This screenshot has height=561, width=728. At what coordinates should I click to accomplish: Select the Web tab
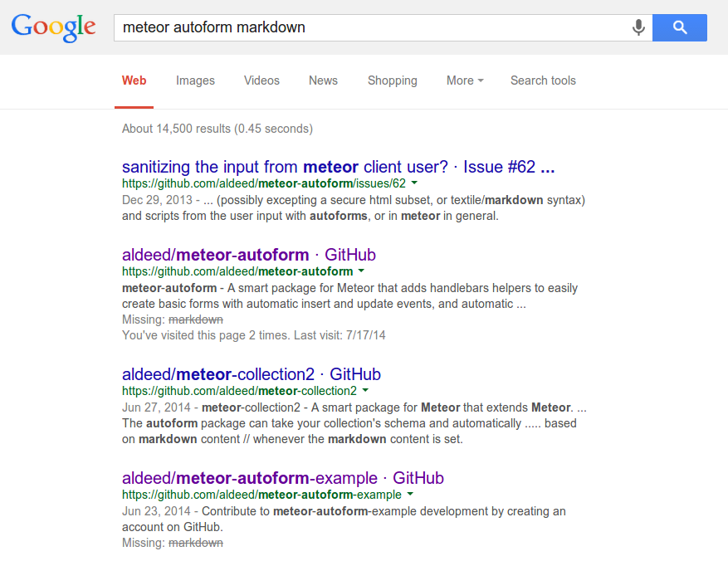click(x=134, y=80)
